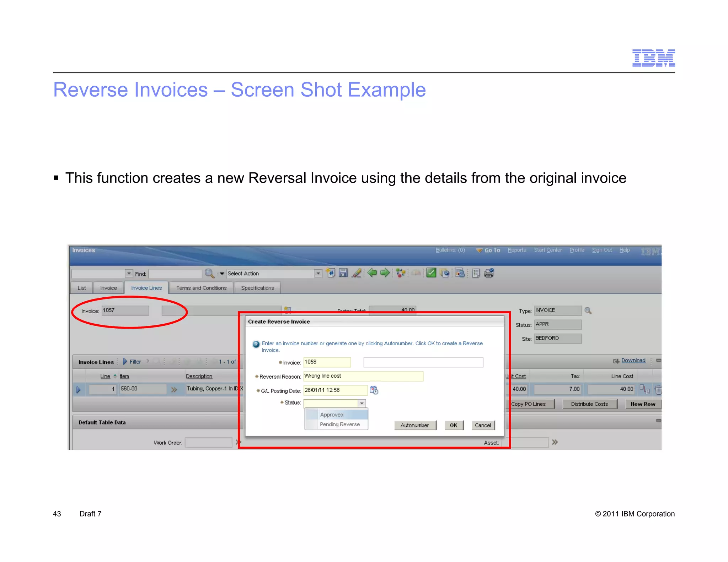728x562 pixels.
Task: Click the New Invoice toolbar icon
Action: tap(331, 273)
